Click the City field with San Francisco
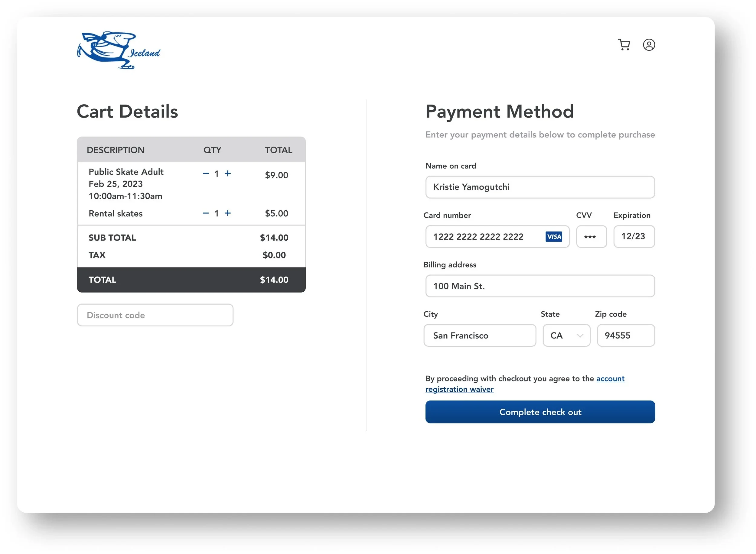Viewport: 756px width, 554px height. [480, 335]
